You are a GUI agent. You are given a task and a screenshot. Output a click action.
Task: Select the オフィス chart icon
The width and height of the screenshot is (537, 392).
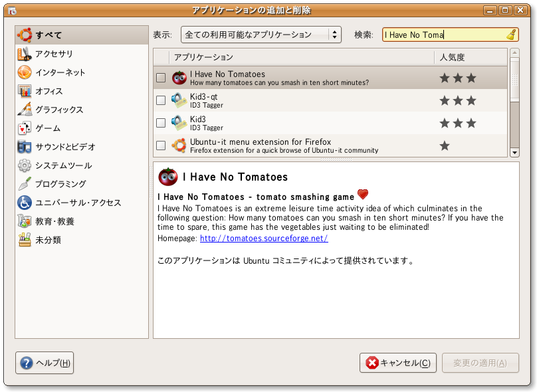[x=25, y=91]
